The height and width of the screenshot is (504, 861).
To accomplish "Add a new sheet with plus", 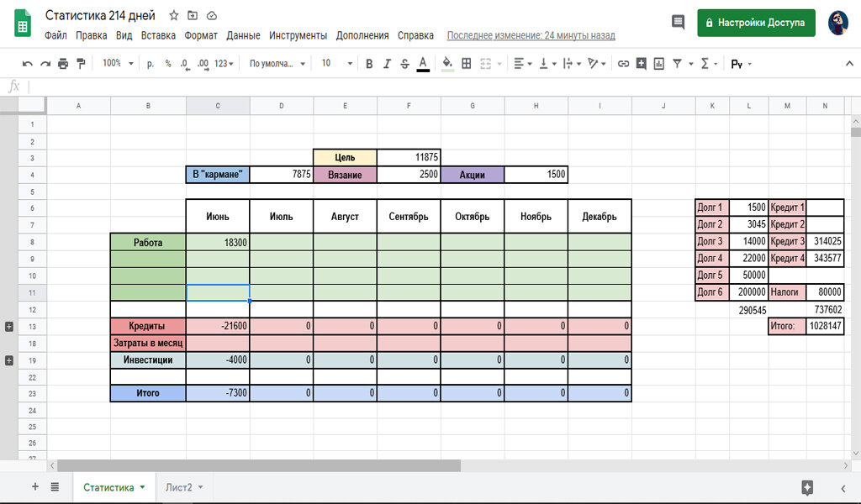I will 35,486.
